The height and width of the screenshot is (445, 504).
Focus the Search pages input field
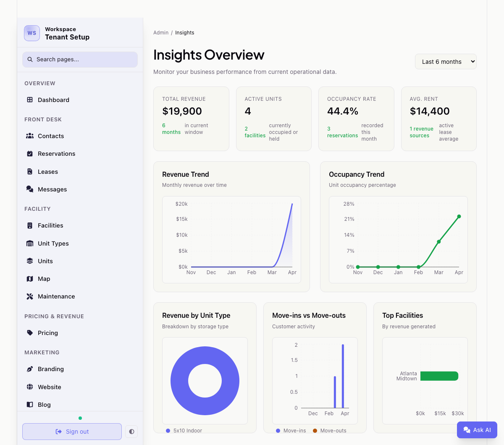(80, 60)
